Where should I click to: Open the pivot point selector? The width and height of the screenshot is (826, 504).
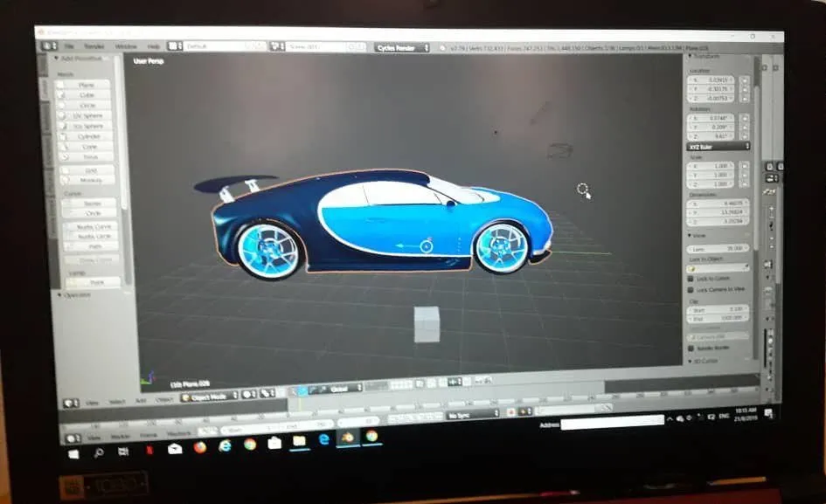tap(267, 393)
